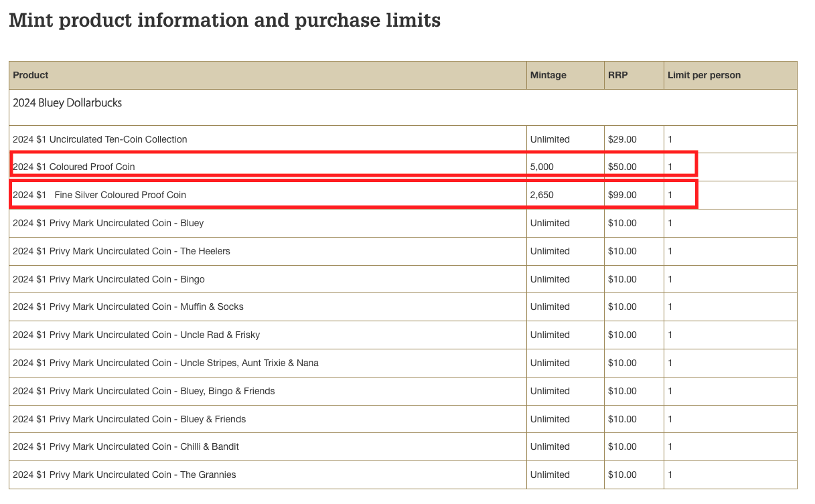Click the $10.00 price in Muffin & Socks row
This screenshot has width=815, height=504.
point(622,307)
